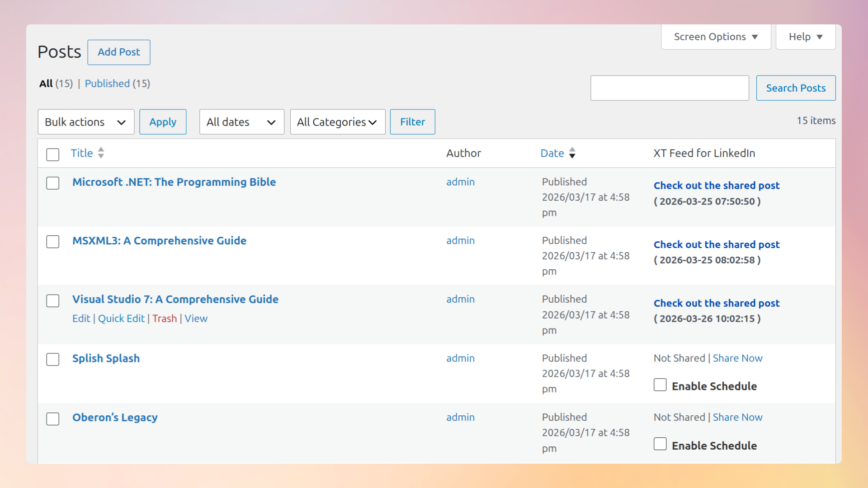Enable Schedule for Oberon's Legacy
Image resolution: width=868 pixels, height=488 pixels.
[660, 444]
